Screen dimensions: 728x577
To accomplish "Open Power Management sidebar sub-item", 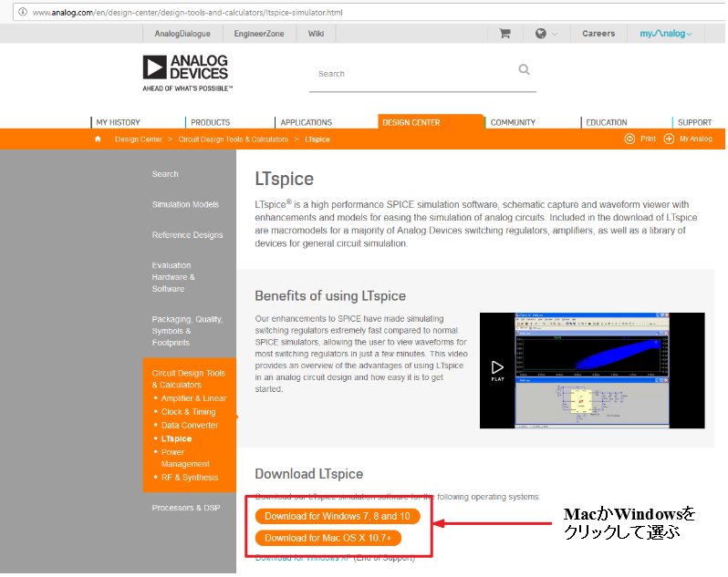I will click(x=186, y=459).
